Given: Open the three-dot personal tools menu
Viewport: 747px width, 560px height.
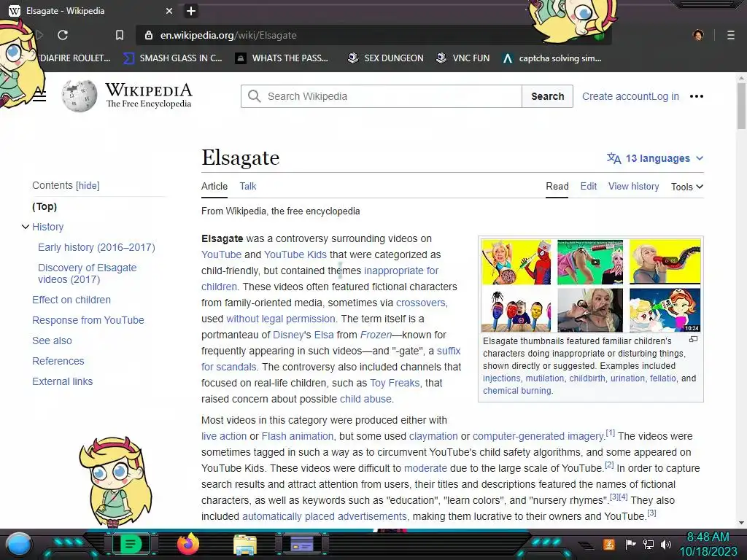Looking at the screenshot, I should [697, 96].
